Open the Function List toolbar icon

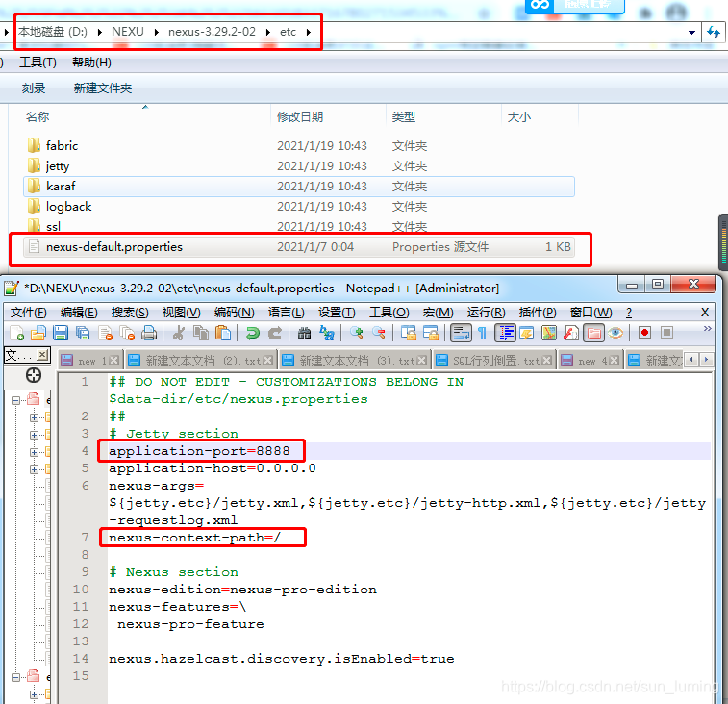pos(571,333)
